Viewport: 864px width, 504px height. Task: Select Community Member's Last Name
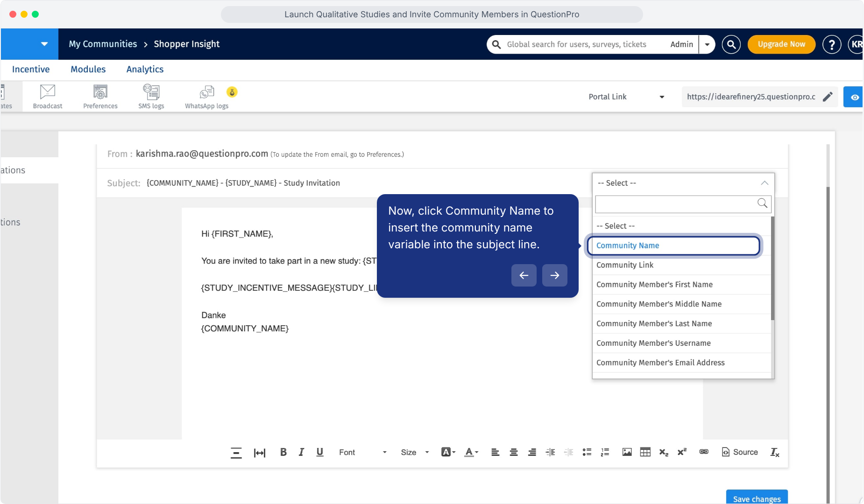681,324
